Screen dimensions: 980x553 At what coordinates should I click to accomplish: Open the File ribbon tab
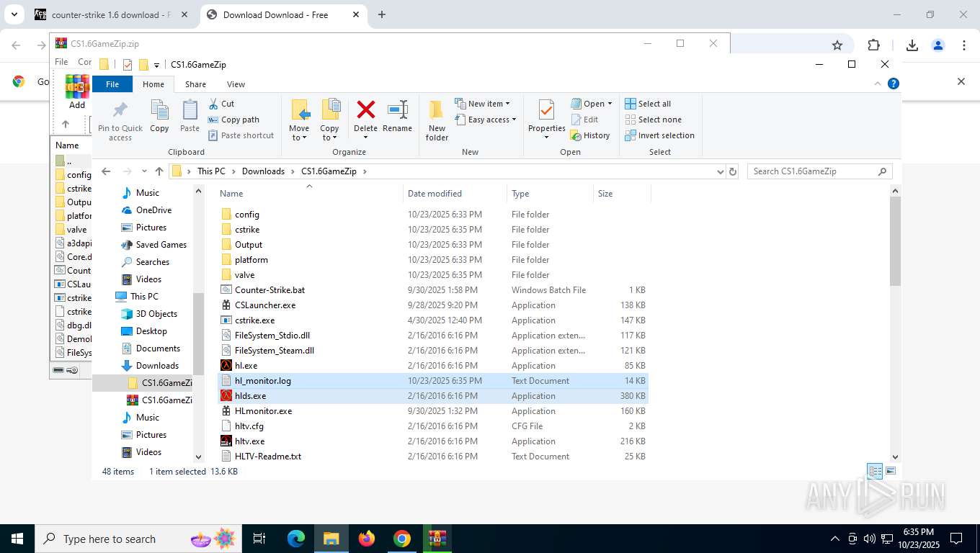[112, 84]
